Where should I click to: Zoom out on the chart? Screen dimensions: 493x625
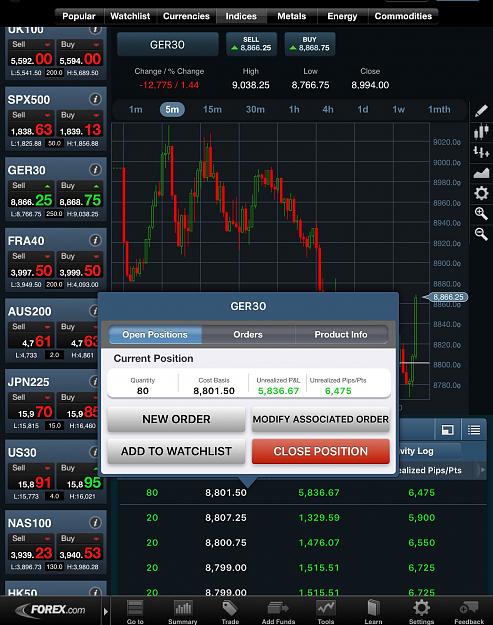coord(481,234)
